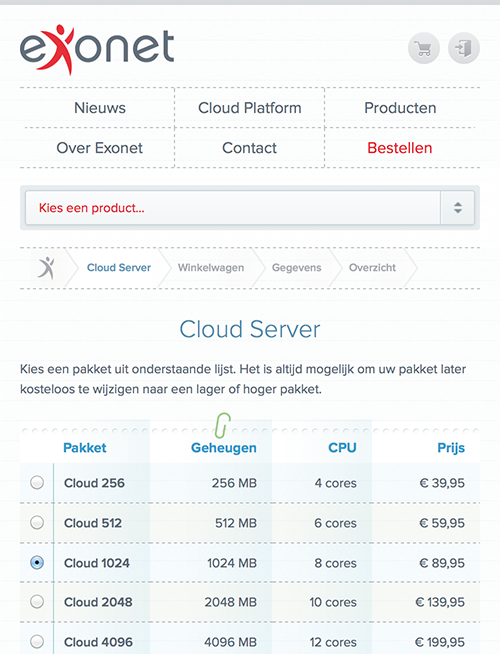500x654 pixels.
Task: Click the 1024 MB memory value
Action: coord(232,563)
